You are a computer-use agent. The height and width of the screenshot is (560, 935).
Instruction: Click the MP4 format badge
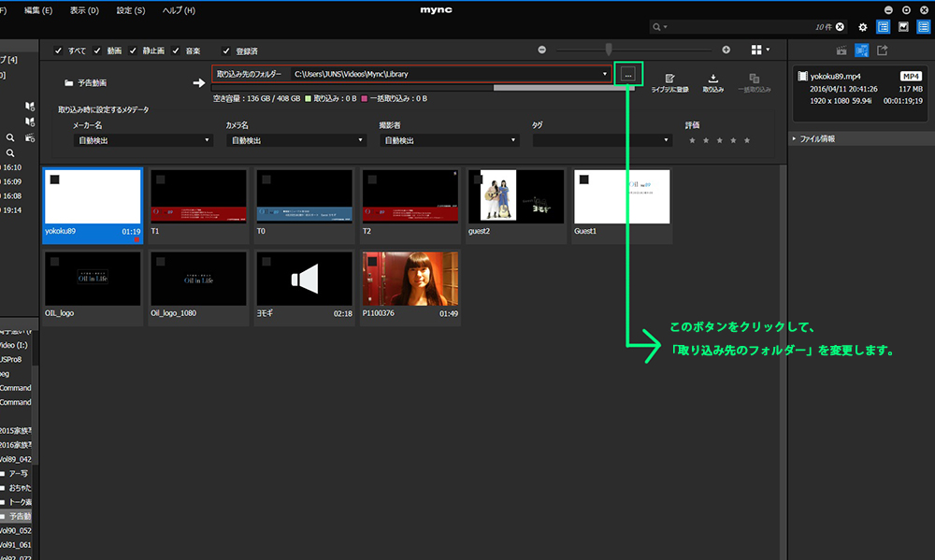[911, 77]
